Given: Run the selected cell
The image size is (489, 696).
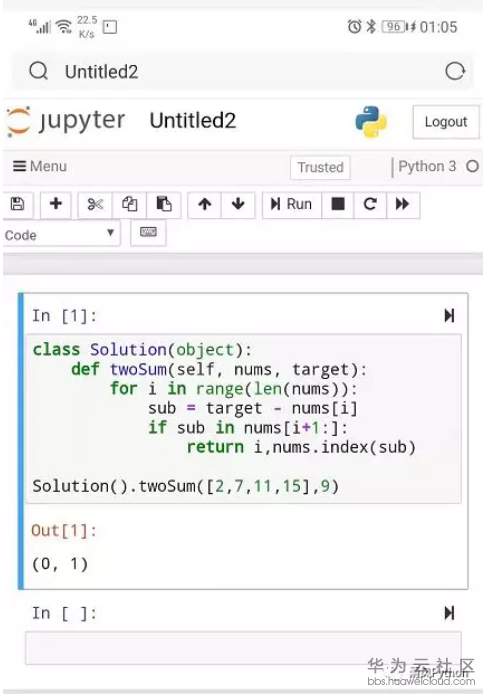Looking at the screenshot, I should click(292, 205).
